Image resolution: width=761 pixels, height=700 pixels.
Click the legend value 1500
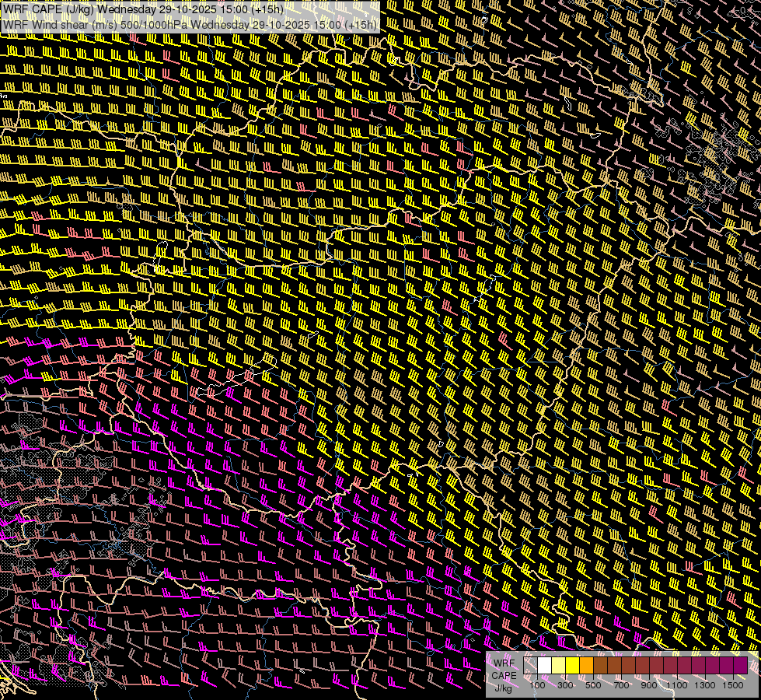click(733, 685)
